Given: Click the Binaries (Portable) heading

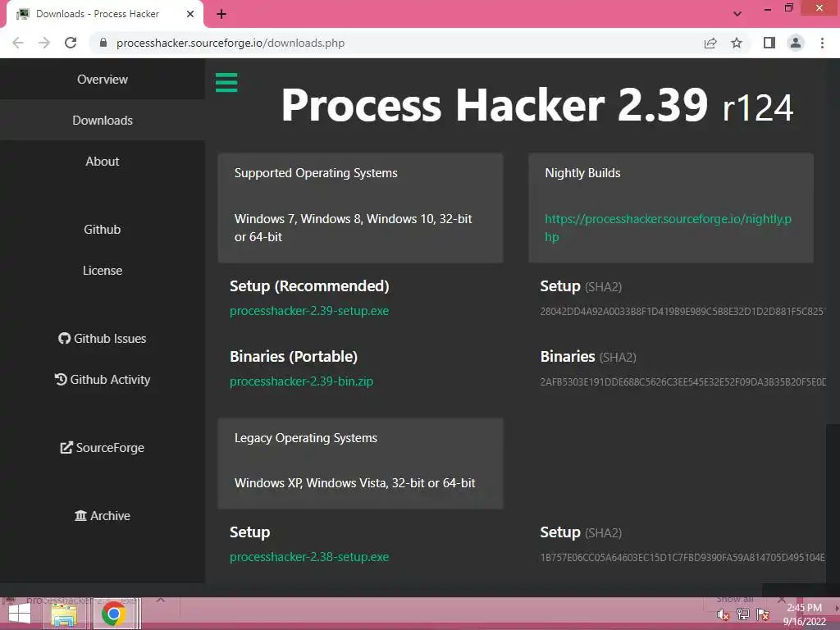Looking at the screenshot, I should coord(294,357).
